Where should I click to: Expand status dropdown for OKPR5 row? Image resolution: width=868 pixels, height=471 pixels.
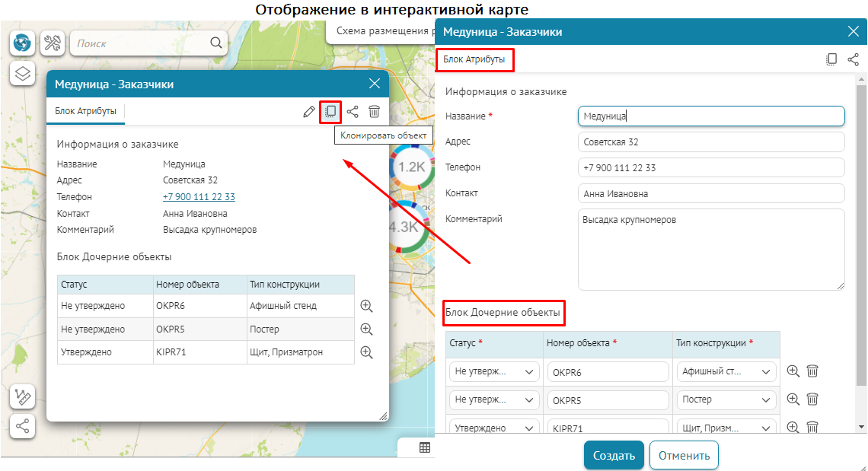pyautogui.click(x=494, y=399)
